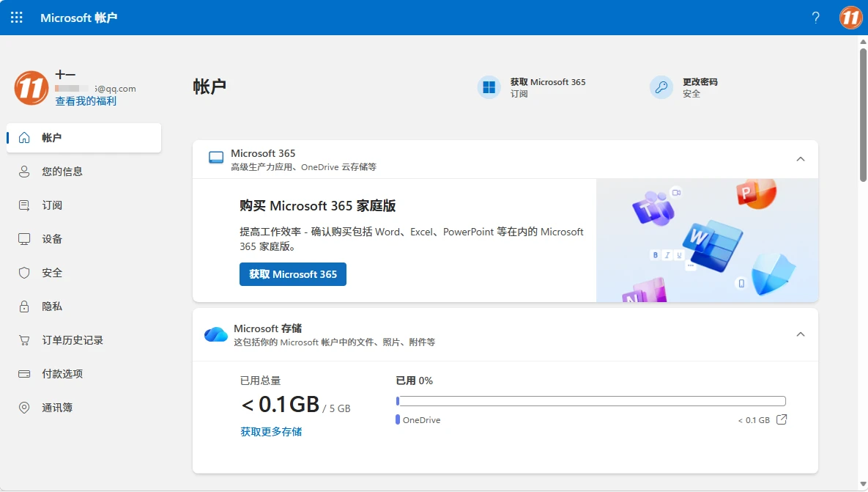Image resolution: width=868 pixels, height=492 pixels.
Task: Click the laptop icon in Microsoft 365 card header
Action: click(x=216, y=158)
